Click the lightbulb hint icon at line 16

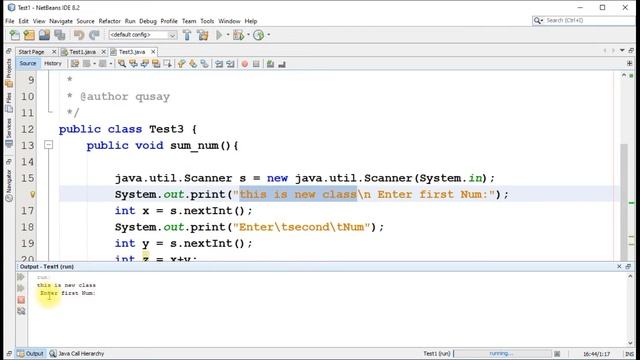click(x=32, y=195)
